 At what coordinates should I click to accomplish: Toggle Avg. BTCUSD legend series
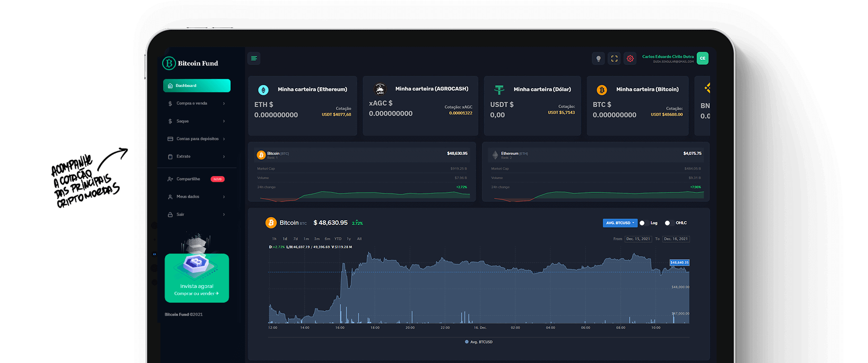[479, 342]
